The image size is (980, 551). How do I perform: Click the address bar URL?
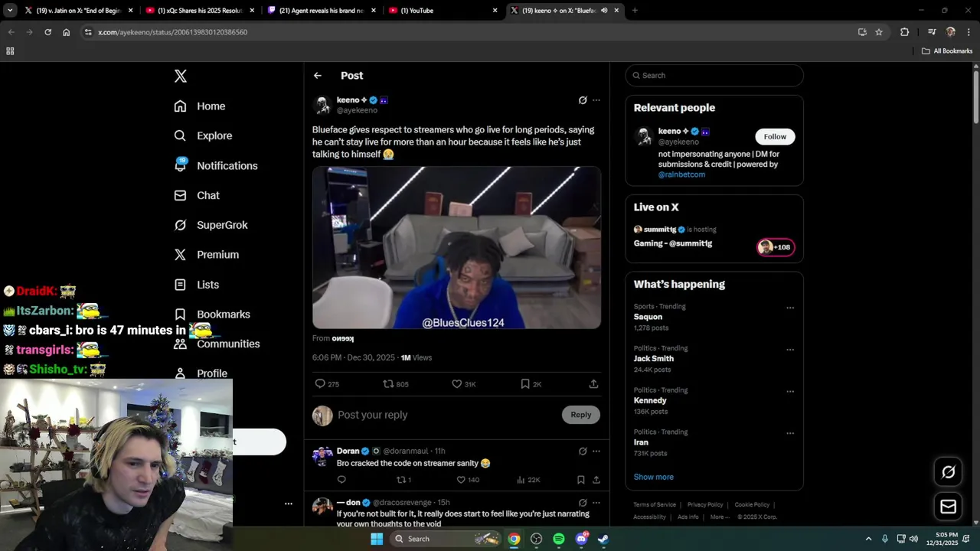click(x=172, y=32)
